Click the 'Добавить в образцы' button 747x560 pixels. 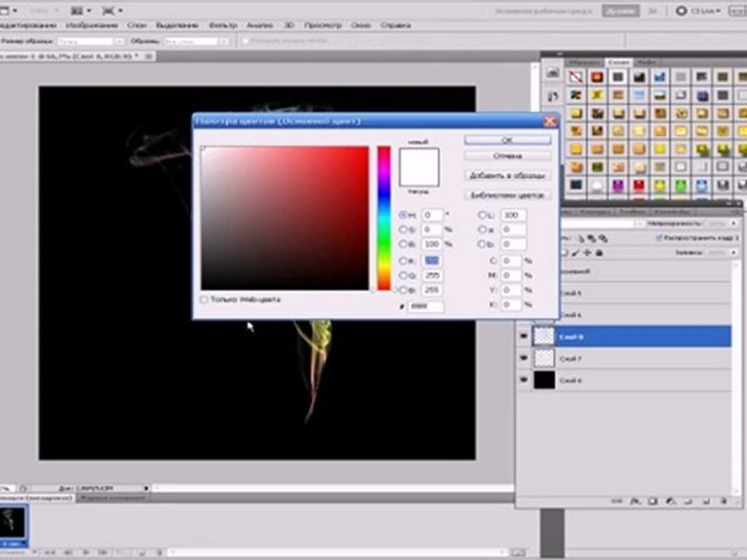[508, 175]
